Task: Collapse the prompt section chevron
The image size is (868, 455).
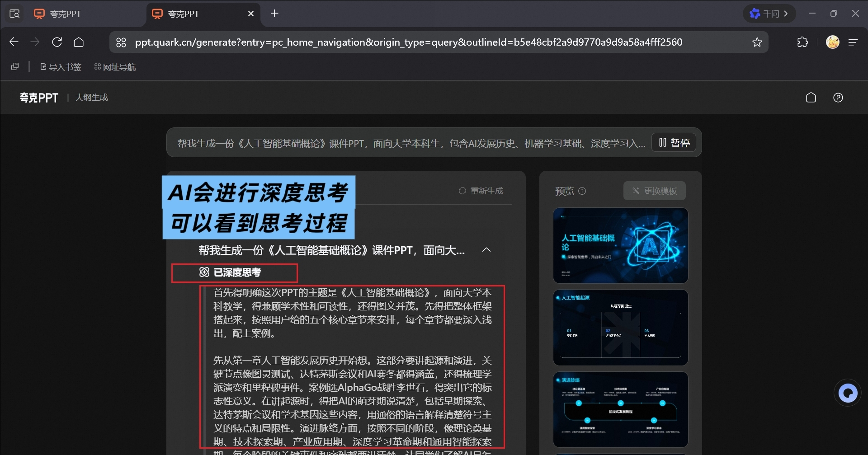Action: pyautogui.click(x=486, y=249)
